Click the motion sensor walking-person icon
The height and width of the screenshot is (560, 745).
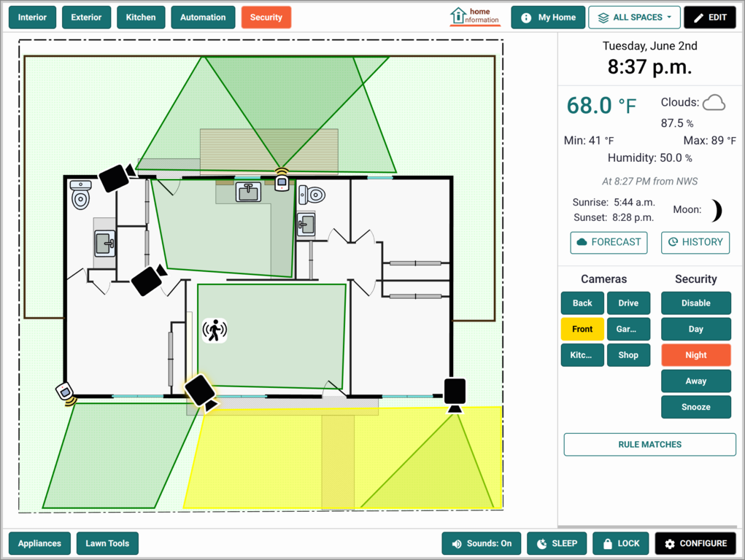[215, 330]
